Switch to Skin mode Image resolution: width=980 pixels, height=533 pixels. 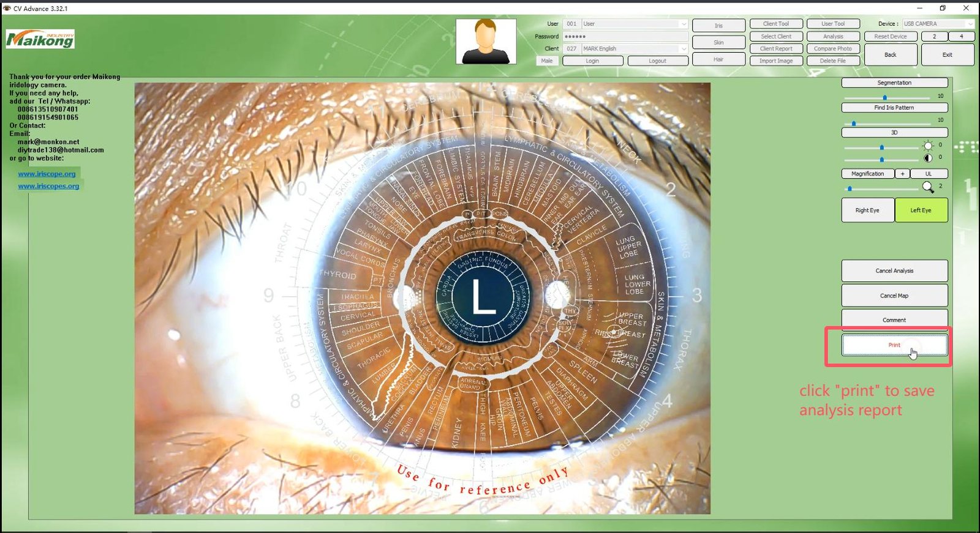718,42
